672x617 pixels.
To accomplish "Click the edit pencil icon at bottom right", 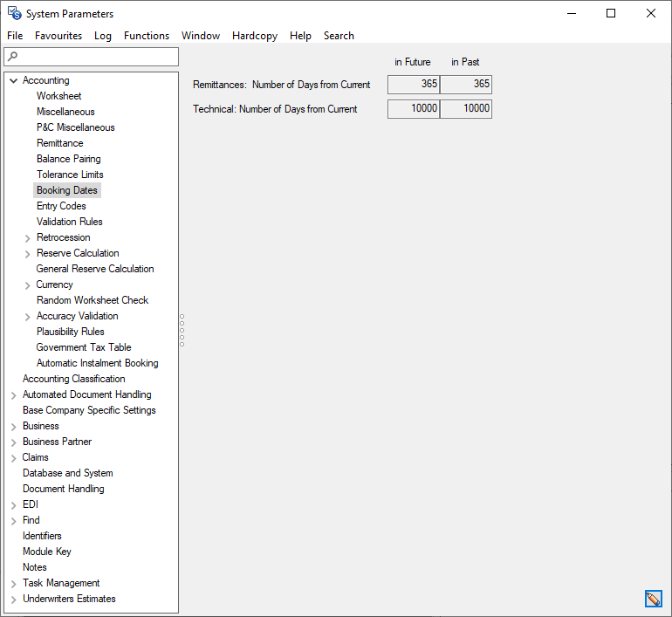I will (x=653, y=599).
